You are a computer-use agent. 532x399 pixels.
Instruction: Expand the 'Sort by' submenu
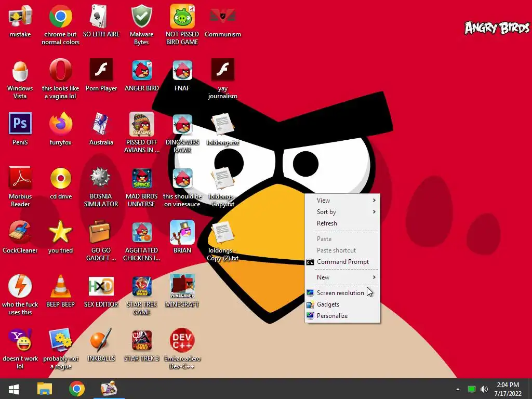pos(342,212)
